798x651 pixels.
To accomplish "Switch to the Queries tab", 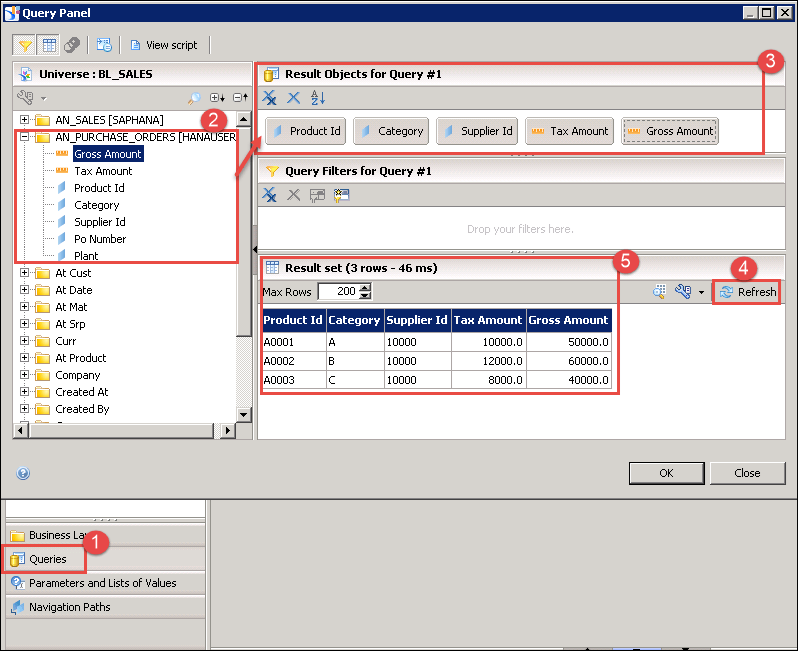I will (x=47, y=559).
